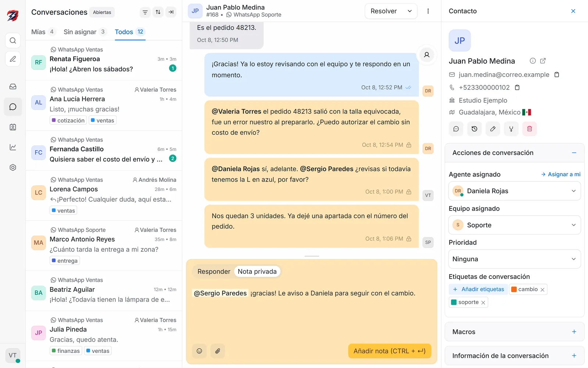Click the Asignar a mi link
This screenshot has height=368, width=588.
(x=561, y=174)
